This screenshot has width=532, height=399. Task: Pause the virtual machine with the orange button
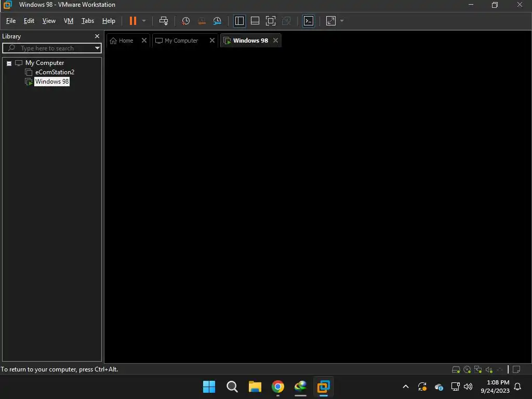tap(132, 21)
